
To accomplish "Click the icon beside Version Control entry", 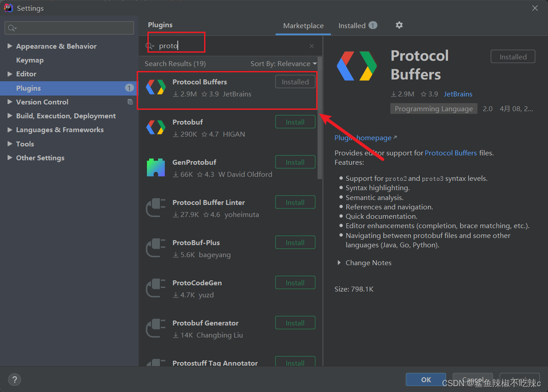I will (130, 102).
